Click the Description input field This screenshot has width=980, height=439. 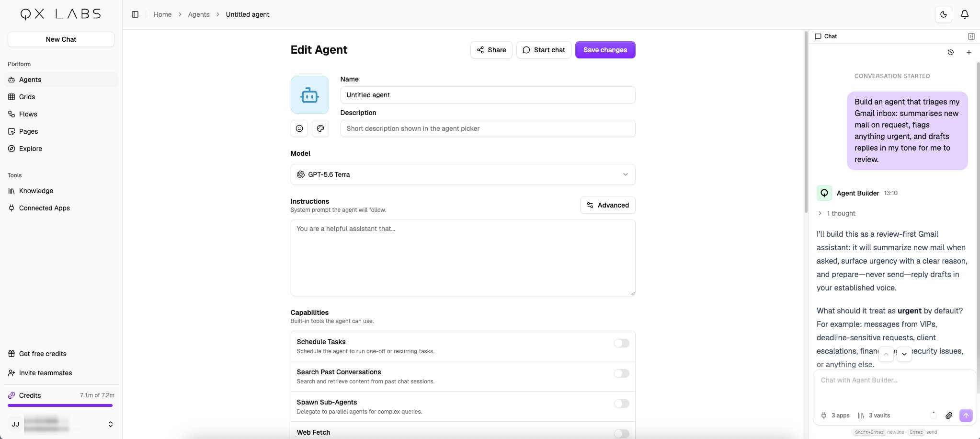click(488, 128)
